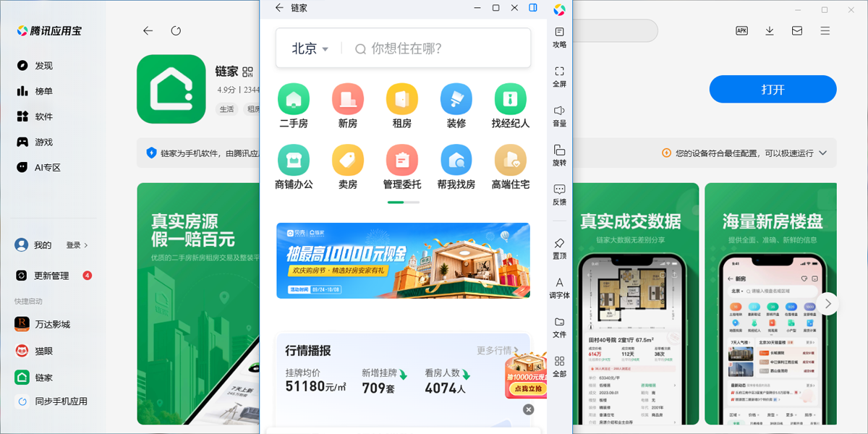Launch 链家 quick start shortcut

pyautogui.click(x=35, y=378)
